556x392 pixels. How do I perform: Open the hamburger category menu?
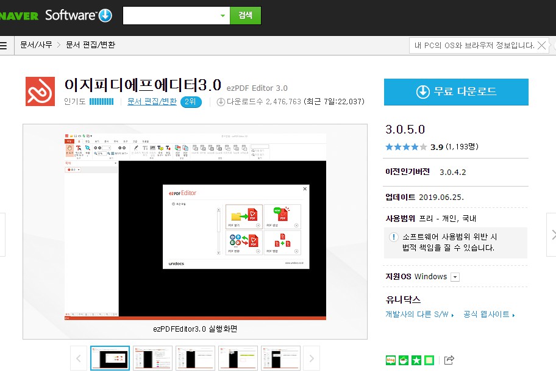pyautogui.click(x=4, y=45)
